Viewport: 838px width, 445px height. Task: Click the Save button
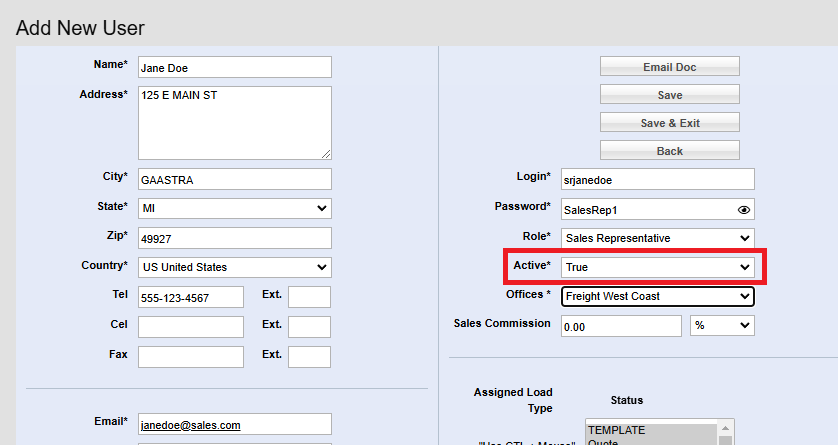[669, 95]
